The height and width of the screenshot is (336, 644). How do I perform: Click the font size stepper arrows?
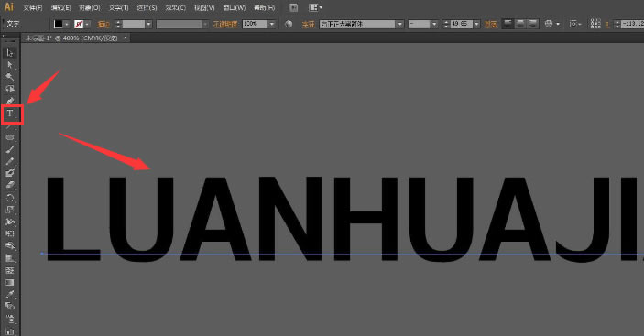446,24
